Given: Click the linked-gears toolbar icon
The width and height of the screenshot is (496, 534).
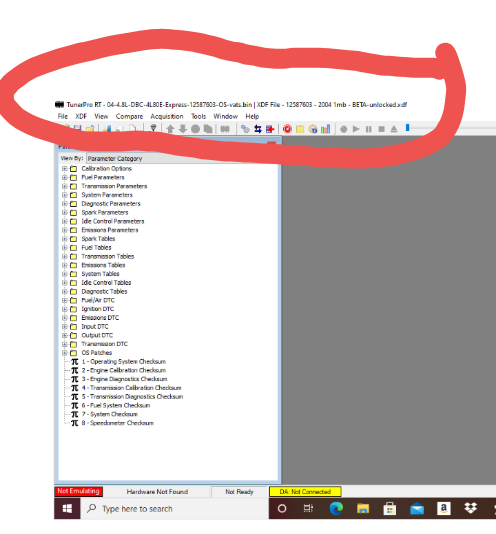Looking at the screenshot, I should 245,129.
